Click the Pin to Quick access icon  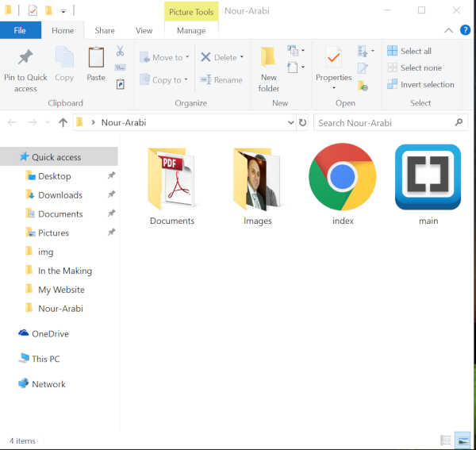(25, 57)
